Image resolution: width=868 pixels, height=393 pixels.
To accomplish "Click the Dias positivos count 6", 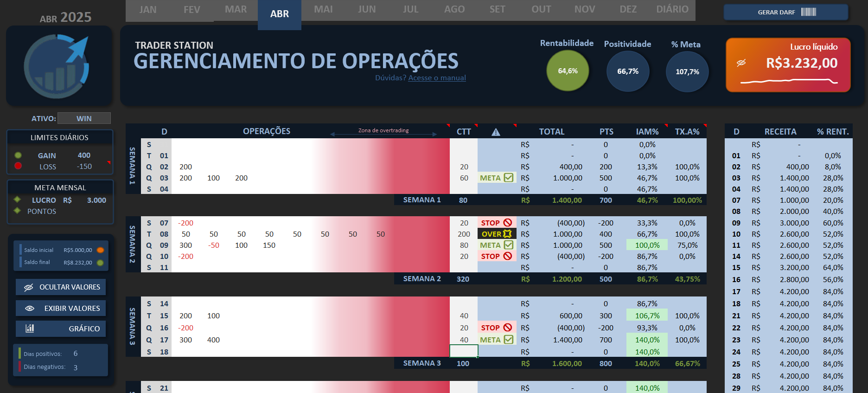I will [x=76, y=354].
